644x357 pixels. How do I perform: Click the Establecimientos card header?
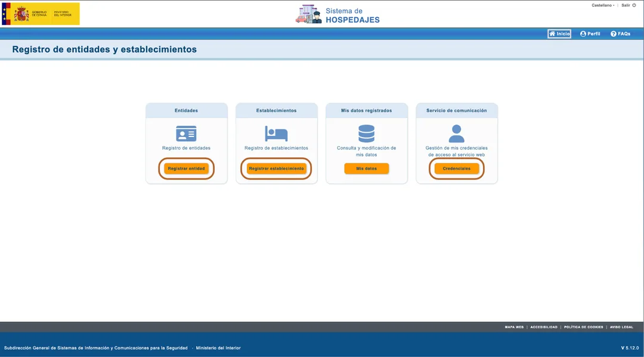click(x=277, y=110)
